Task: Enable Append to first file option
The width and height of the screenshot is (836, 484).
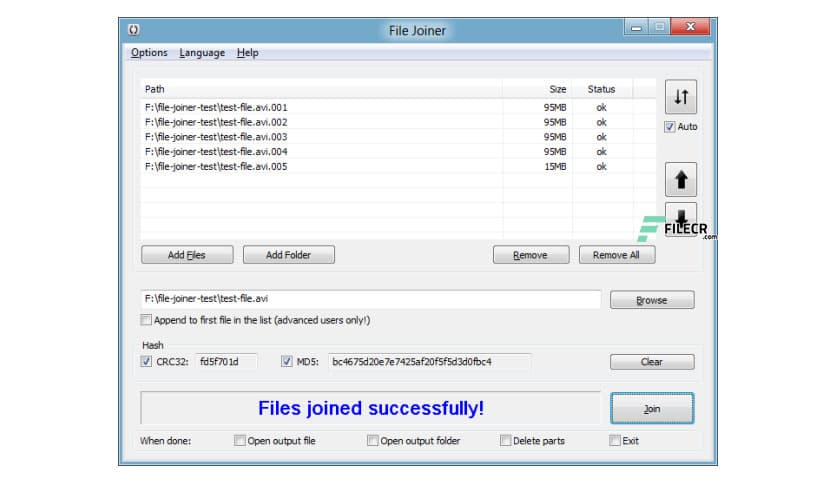Action: [x=147, y=320]
